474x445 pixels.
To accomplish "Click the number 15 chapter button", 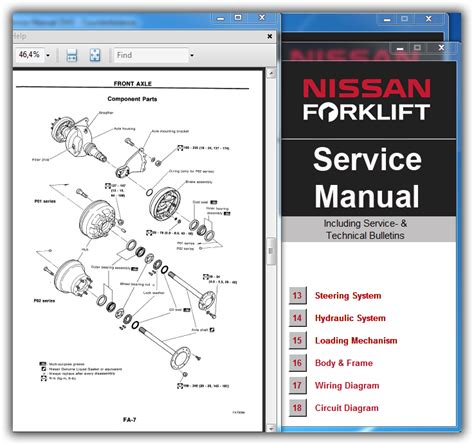I will tap(297, 340).
